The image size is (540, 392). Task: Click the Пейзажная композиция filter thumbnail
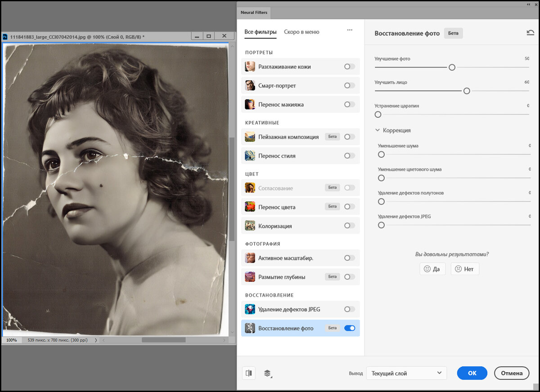coord(250,136)
